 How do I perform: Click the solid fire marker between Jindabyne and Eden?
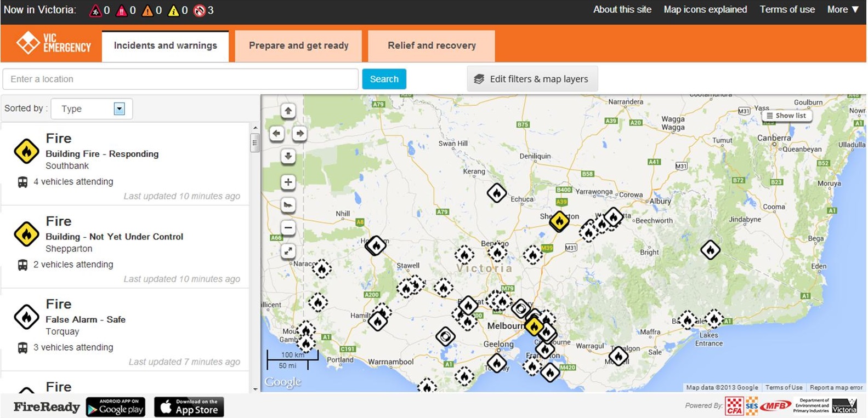tap(711, 250)
